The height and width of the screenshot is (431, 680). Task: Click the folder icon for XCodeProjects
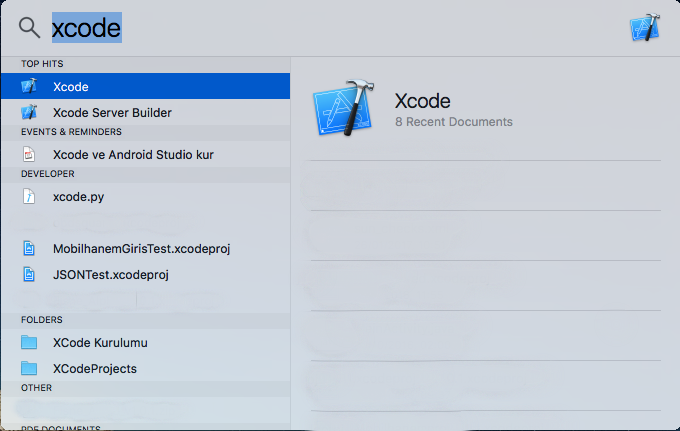point(29,368)
